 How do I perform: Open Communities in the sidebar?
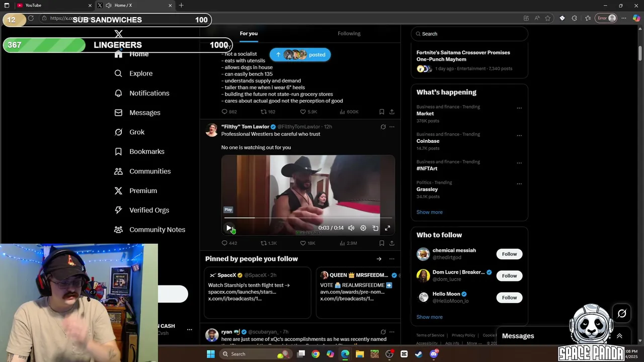pyautogui.click(x=142, y=171)
